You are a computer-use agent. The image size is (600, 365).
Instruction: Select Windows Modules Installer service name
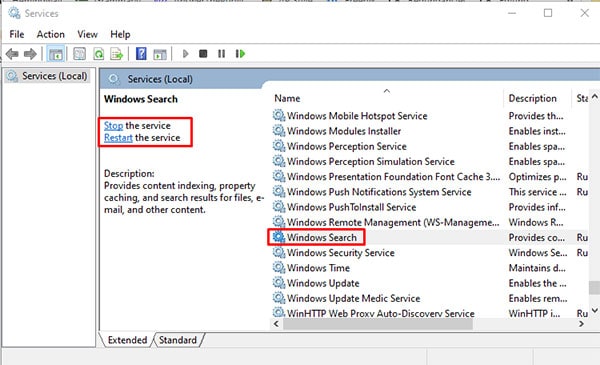344,131
